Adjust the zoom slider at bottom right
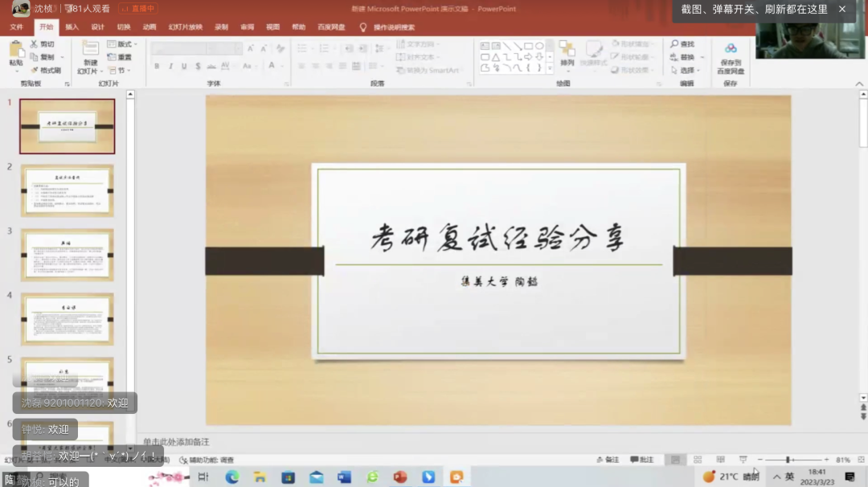Image resolution: width=868 pixels, height=487 pixels. (788, 459)
